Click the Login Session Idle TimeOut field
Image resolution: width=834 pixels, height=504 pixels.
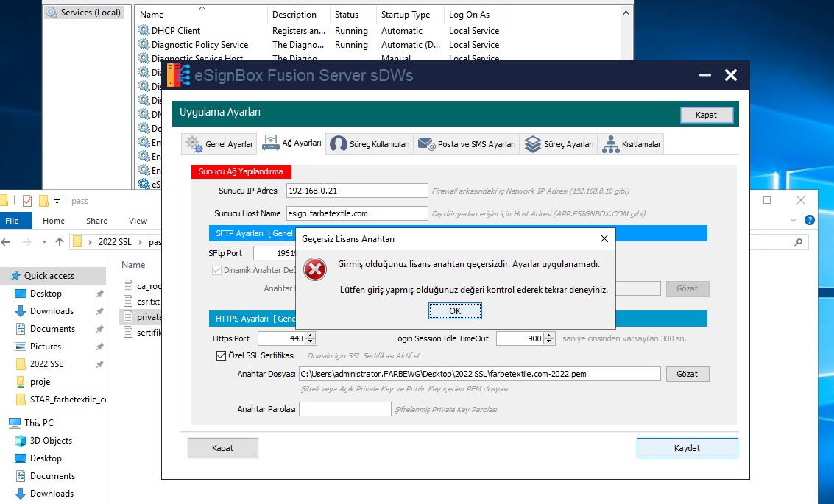click(x=520, y=338)
